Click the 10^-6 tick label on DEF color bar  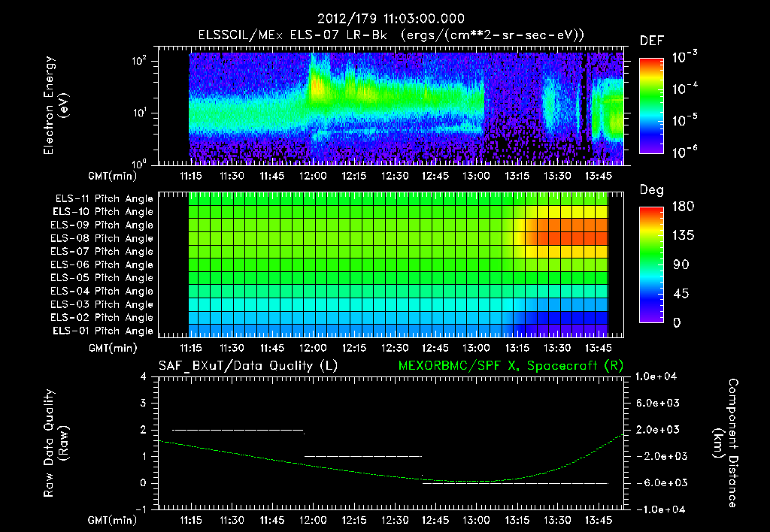coord(684,152)
